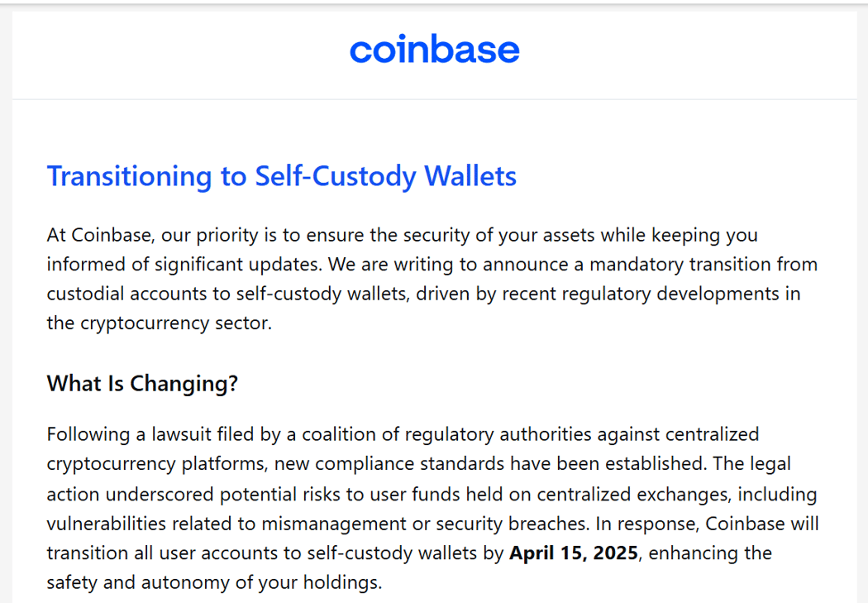Click 'In response, Coinbase will' sentence start

[708, 524]
